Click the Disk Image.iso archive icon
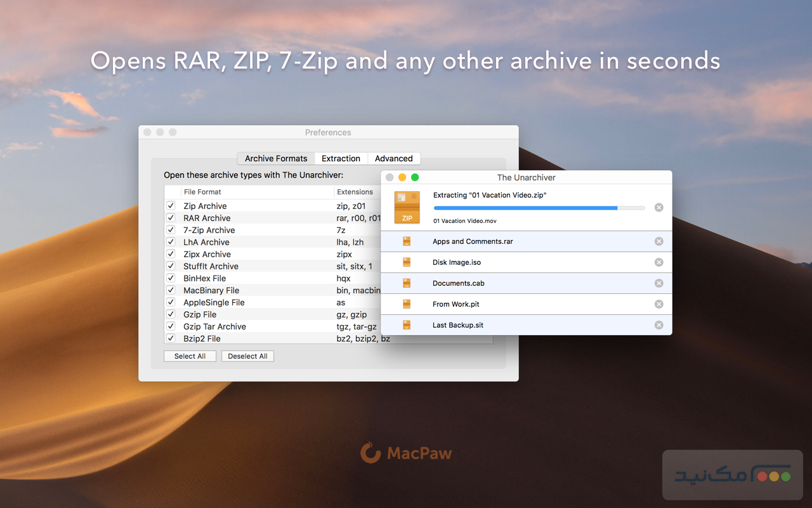Viewport: 812px width, 508px height. point(407,262)
